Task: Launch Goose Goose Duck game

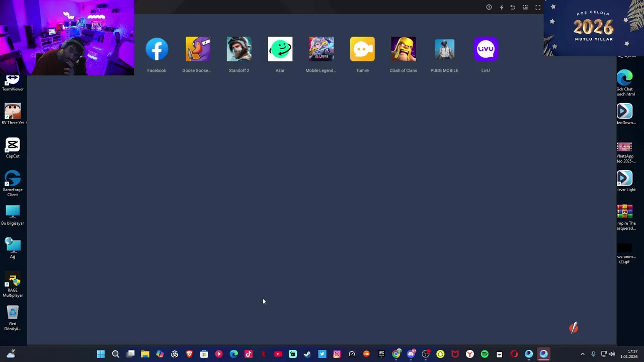Action: pos(198,49)
